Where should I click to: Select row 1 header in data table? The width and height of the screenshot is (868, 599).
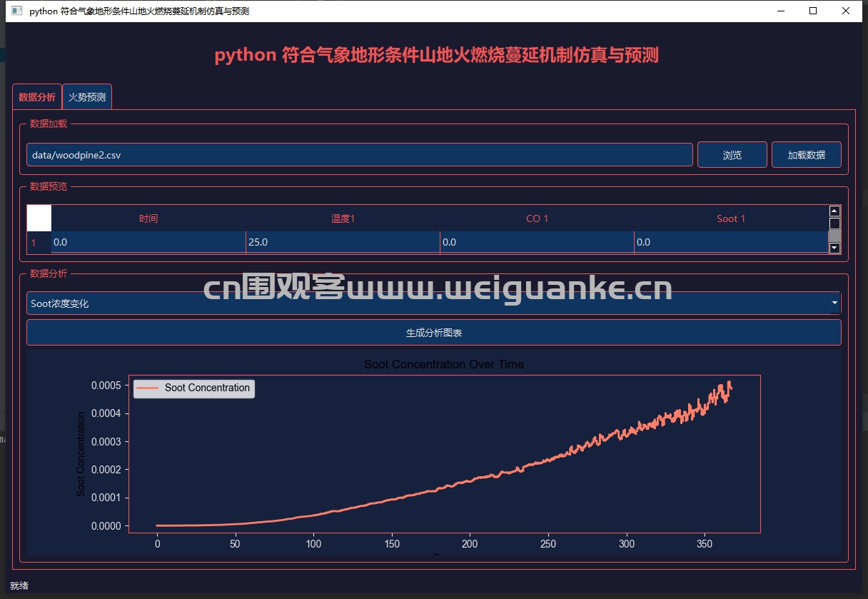pyautogui.click(x=34, y=243)
